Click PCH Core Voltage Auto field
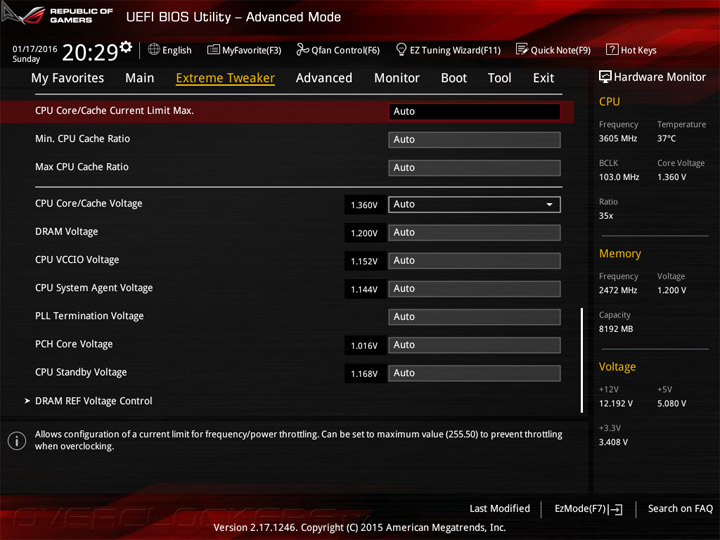The image size is (720, 540). tap(474, 345)
